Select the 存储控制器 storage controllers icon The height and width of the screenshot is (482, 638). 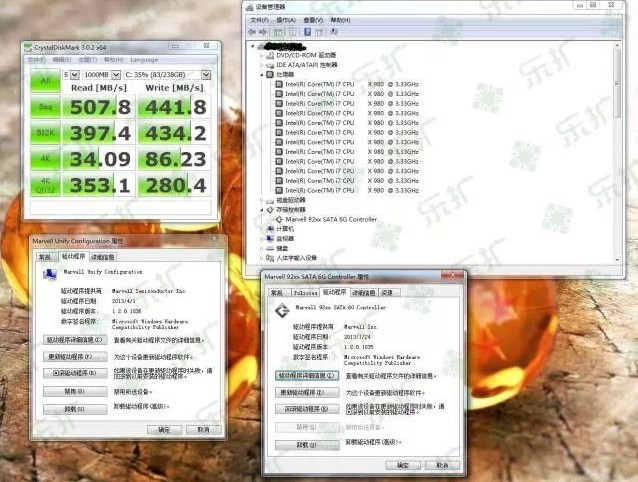point(270,210)
